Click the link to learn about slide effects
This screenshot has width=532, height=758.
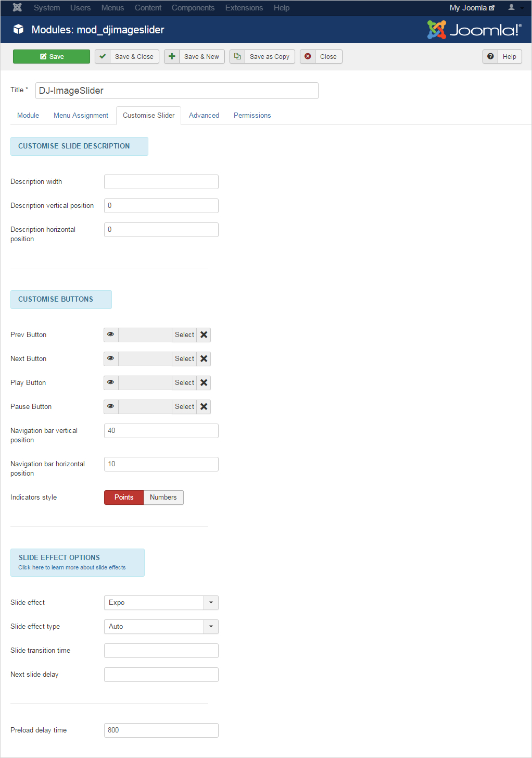pyautogui.click(x=72, y=568)
